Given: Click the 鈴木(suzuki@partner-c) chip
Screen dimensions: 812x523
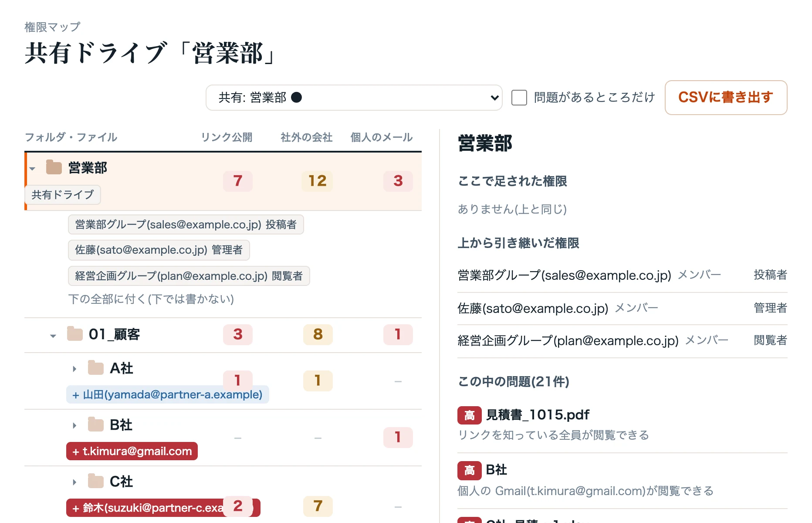Looking at the screenshot, I should (163, 508).
